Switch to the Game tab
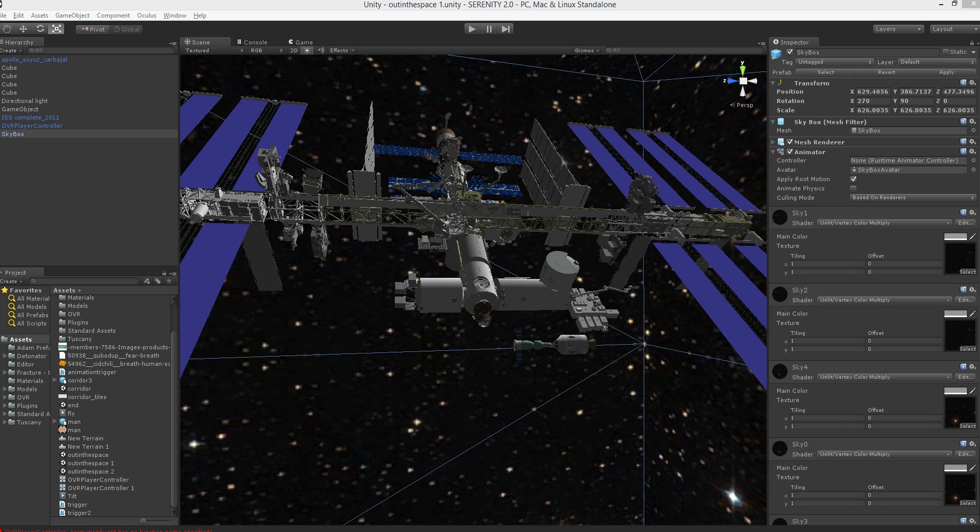The width and height of the screenshot is (980, 532). pyautogui.click(x=301, y=42)
